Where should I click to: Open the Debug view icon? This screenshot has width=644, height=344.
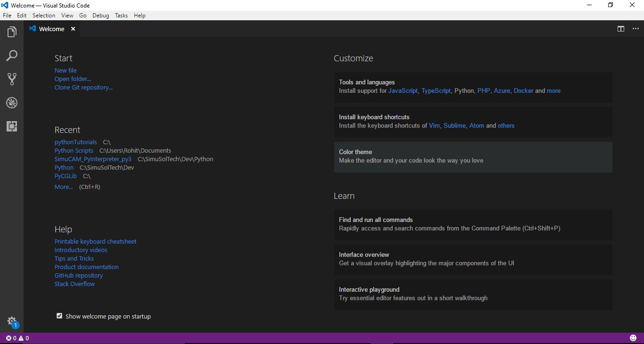pyautogui.click(x=12, y=103)
